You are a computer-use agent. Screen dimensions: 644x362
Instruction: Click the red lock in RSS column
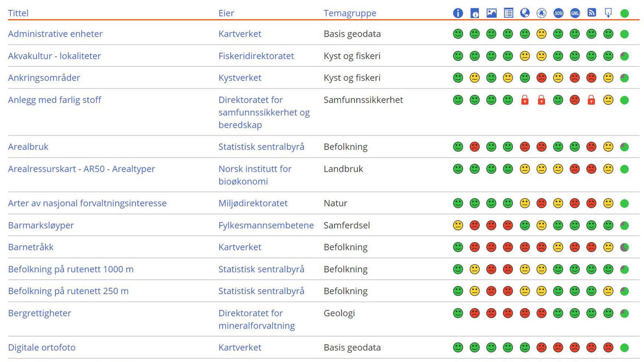(x=591, y=100)
